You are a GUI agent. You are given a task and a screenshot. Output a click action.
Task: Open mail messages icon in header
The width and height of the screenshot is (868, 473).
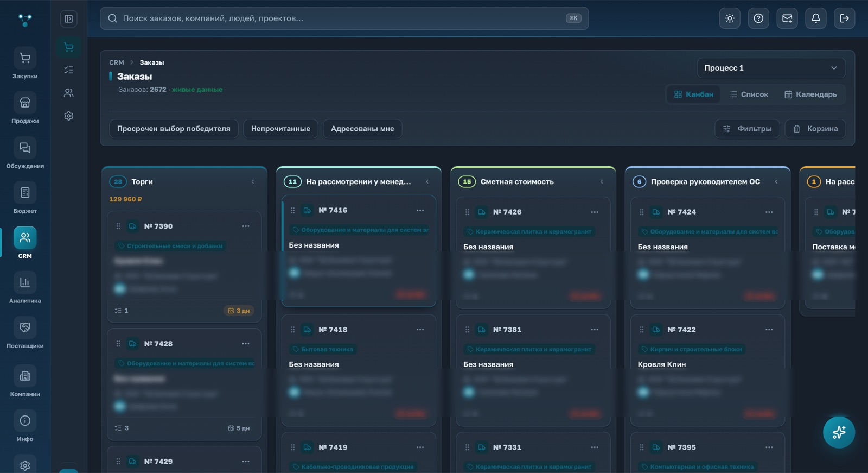[787, 18]
